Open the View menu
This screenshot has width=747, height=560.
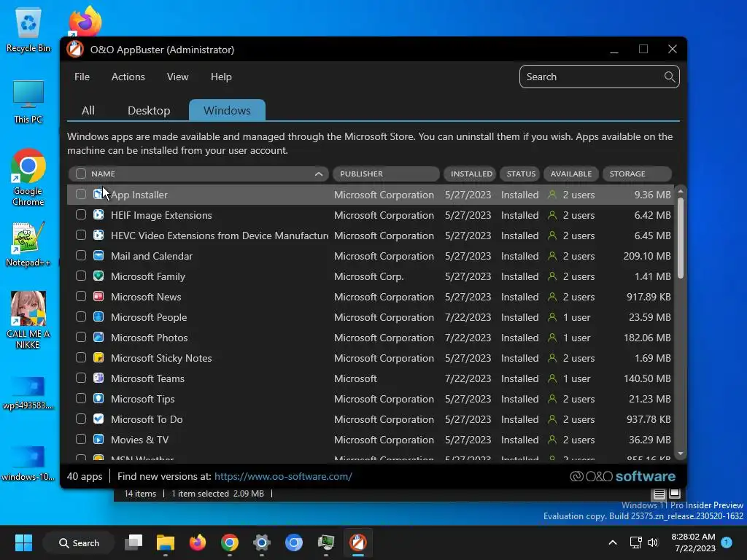[x=178, y=77]
